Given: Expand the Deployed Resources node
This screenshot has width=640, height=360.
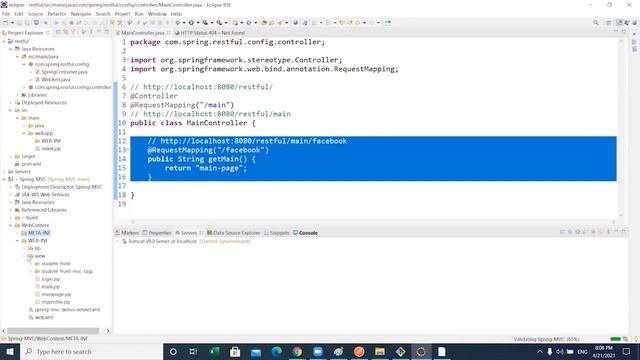Looking at the screenshot, I should point(11,103).
